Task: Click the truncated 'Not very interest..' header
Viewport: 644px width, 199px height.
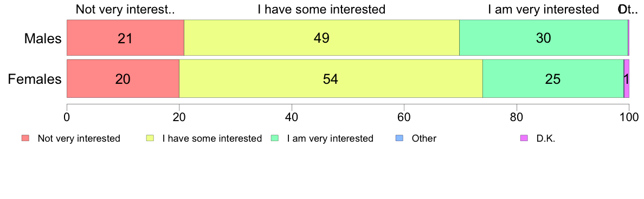Action: (125, 9)
